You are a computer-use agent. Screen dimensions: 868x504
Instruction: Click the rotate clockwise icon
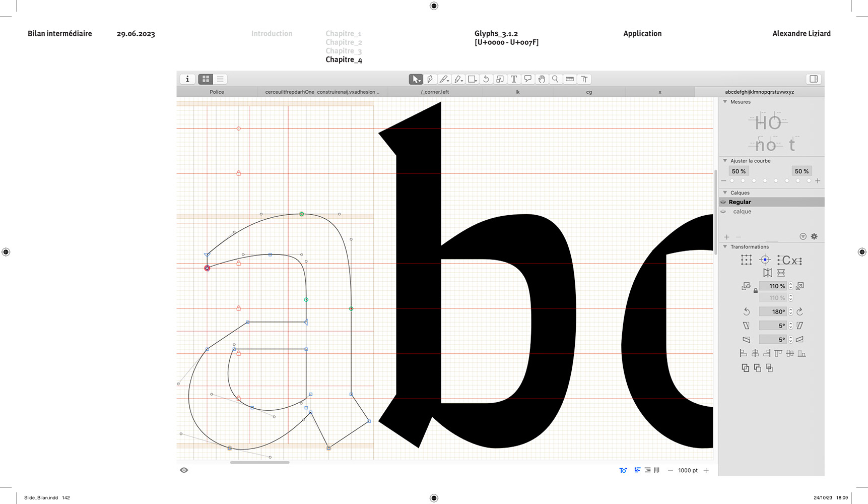(799, 311)
